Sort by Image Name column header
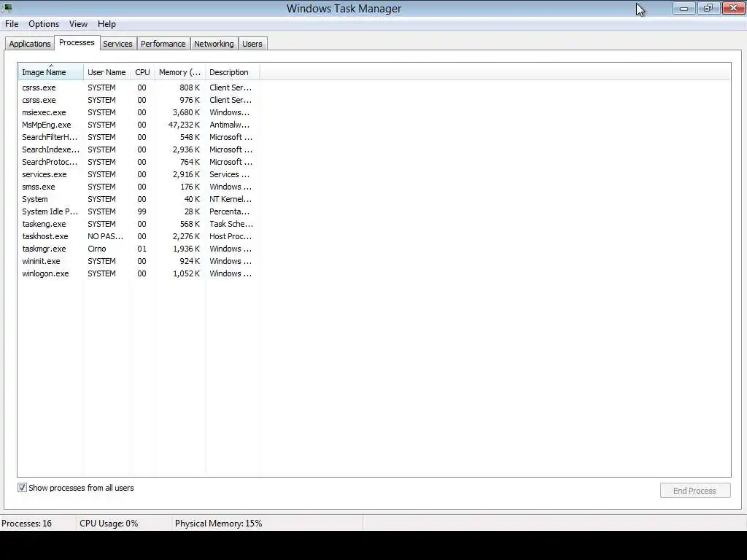The height and width of the screenshot is (560, 747). click(50, 72)
